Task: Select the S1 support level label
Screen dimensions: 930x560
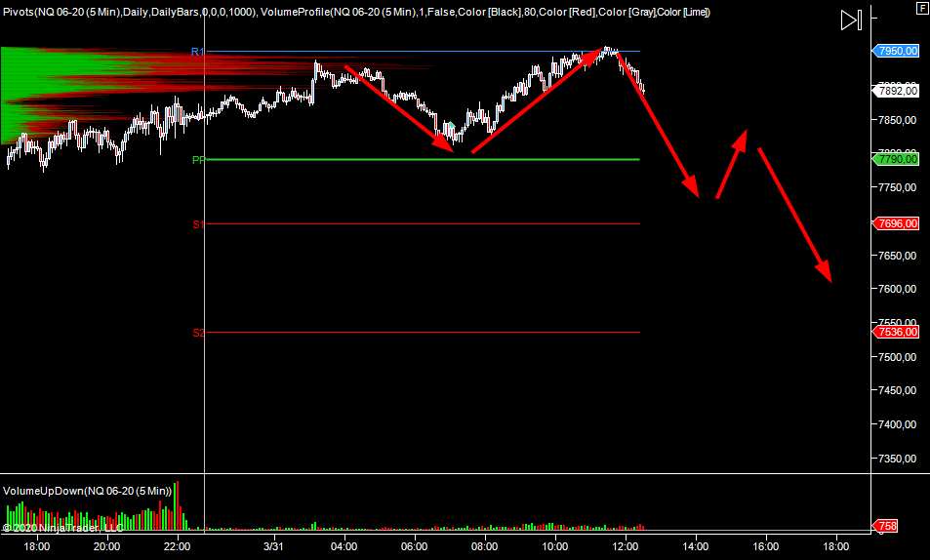Action: [x=197, y=224]
